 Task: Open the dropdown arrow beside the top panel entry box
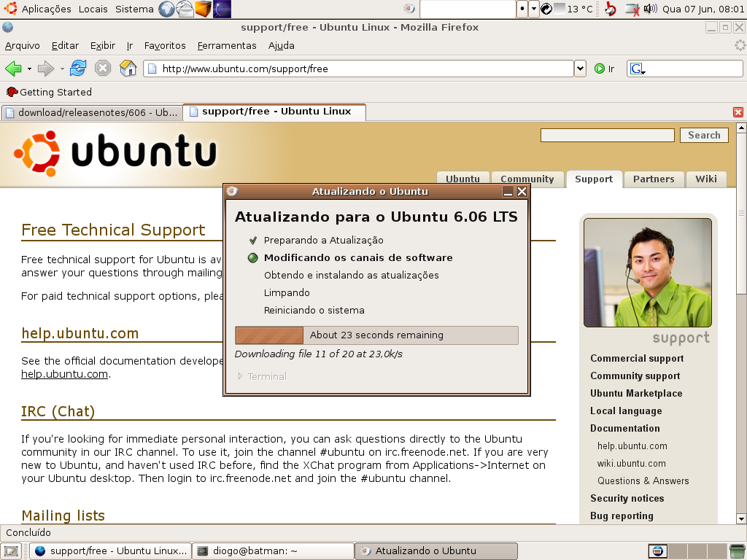[x=533, y=9]
